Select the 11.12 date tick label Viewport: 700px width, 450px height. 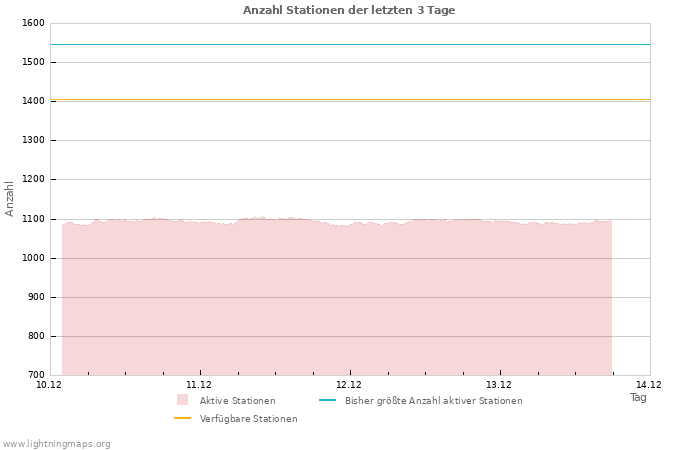point(199,385)
